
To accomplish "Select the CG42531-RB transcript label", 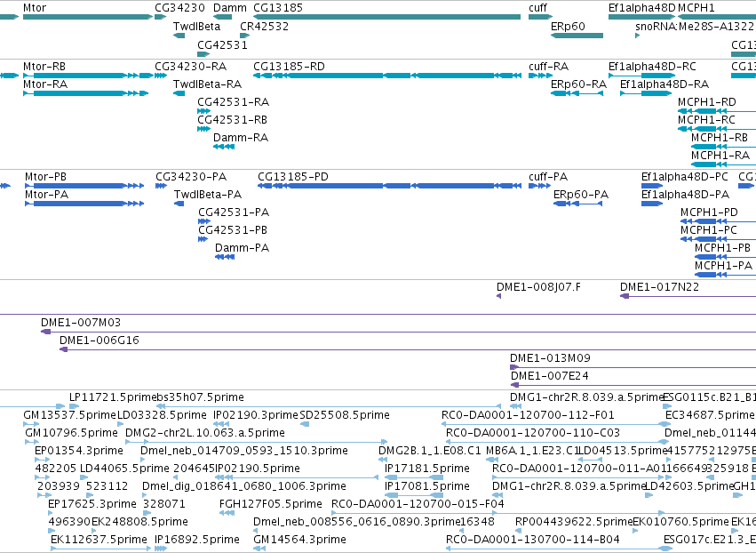I will click(233, 120).
